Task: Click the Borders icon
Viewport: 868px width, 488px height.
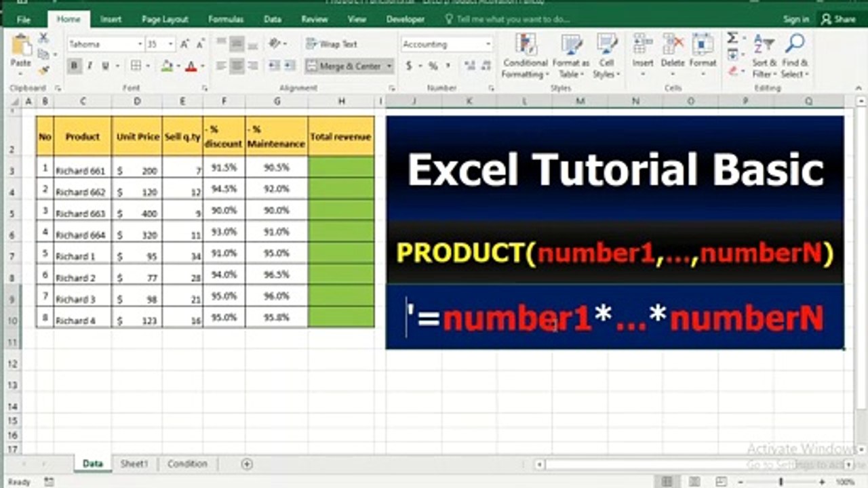Action: pos(136,66)
